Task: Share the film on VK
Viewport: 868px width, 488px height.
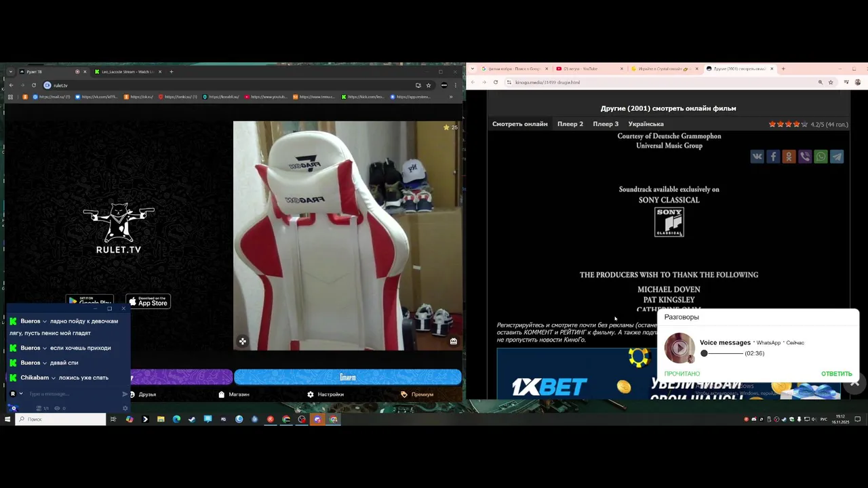Action: point(757,157)
